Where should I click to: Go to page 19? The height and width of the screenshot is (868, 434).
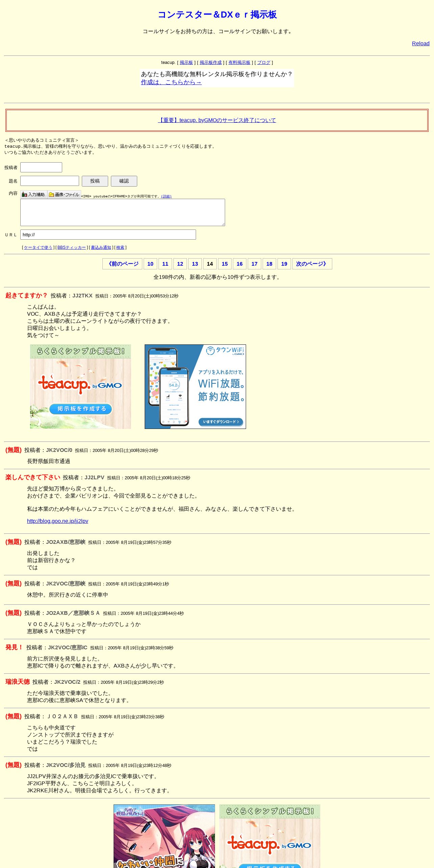(284, 264)
